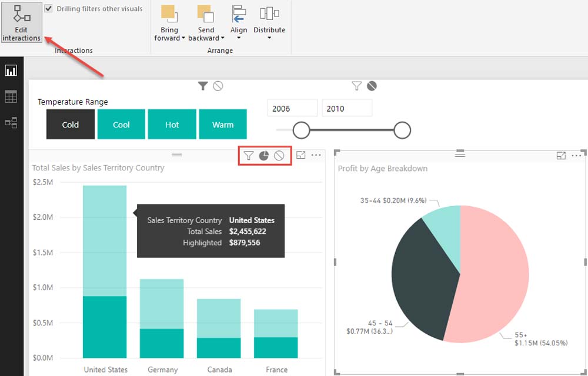Toggle Drilling filters other visuals checkbox
Image resolution: width=588 pixels, height=376 pixels.
(x=48, y=9)
